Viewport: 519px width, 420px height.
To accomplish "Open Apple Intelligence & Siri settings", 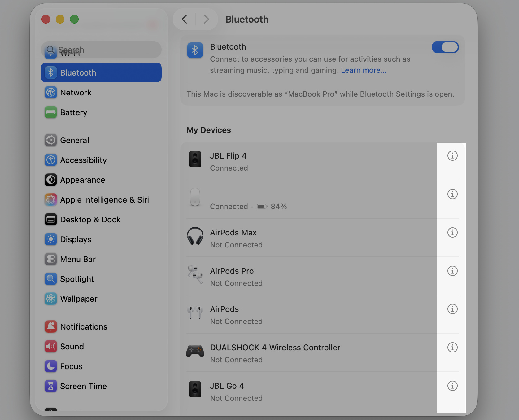I will click(101, 199).
